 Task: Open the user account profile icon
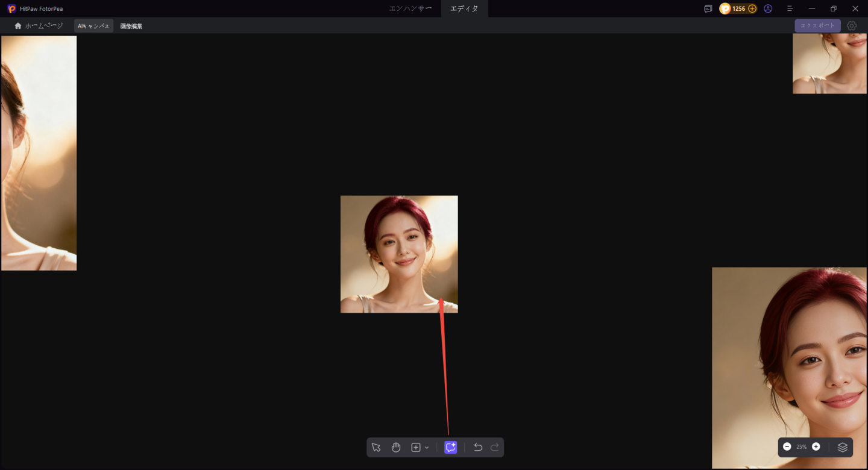coord(768,8)
